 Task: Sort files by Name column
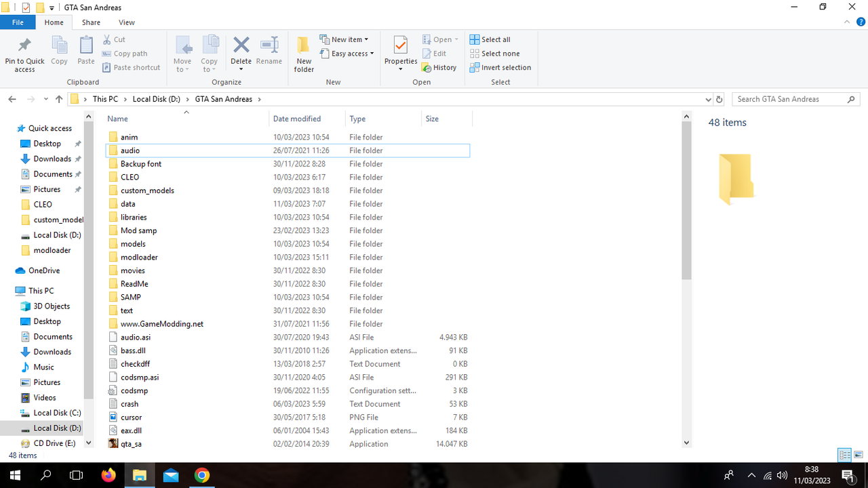[186, 119]
